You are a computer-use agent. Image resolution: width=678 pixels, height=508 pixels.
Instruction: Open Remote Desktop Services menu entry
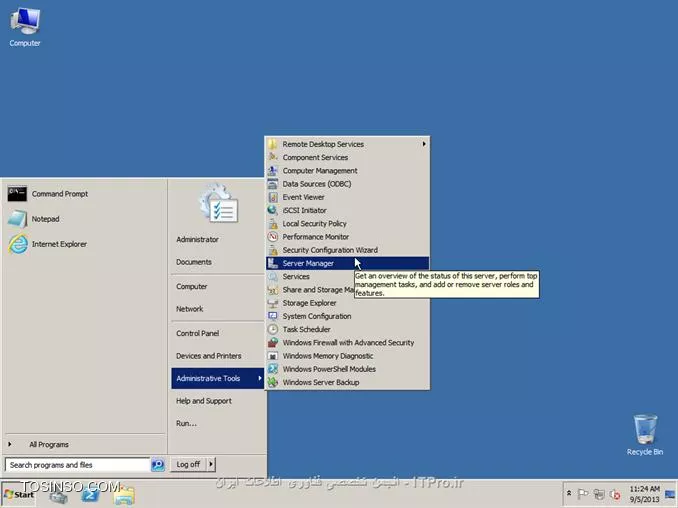click(x=347, y=144)
